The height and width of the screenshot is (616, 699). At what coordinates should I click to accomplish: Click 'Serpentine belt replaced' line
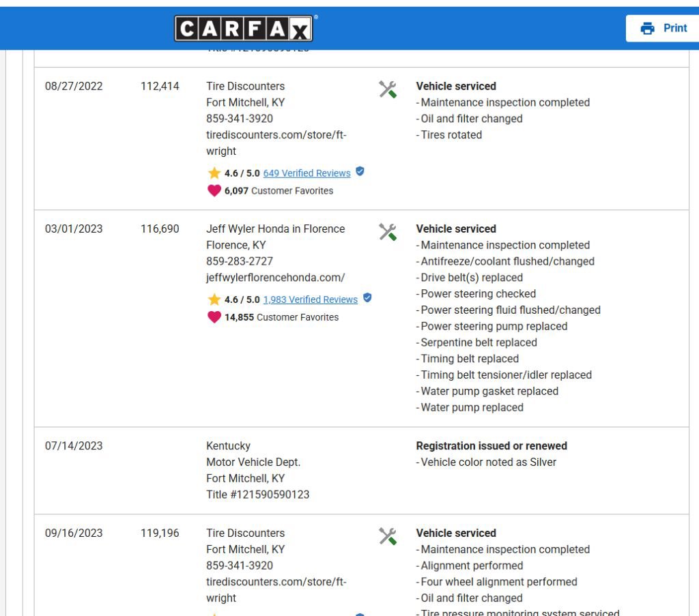(x=476, y=342)
